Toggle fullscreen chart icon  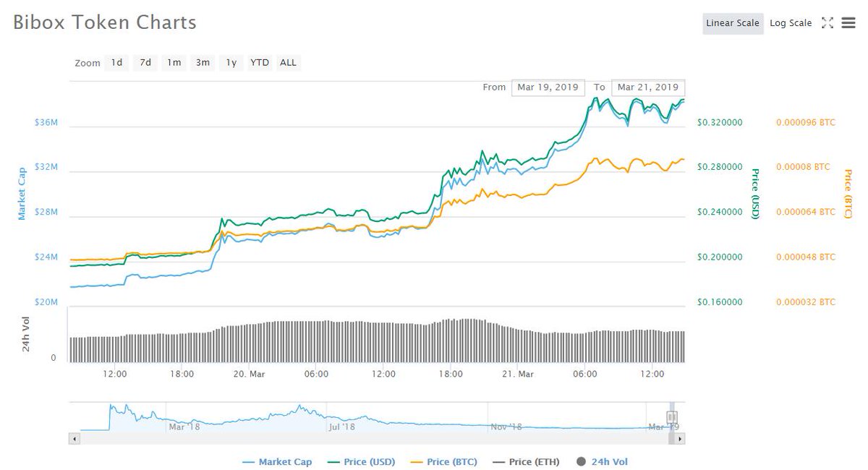(x=827, y=23)
